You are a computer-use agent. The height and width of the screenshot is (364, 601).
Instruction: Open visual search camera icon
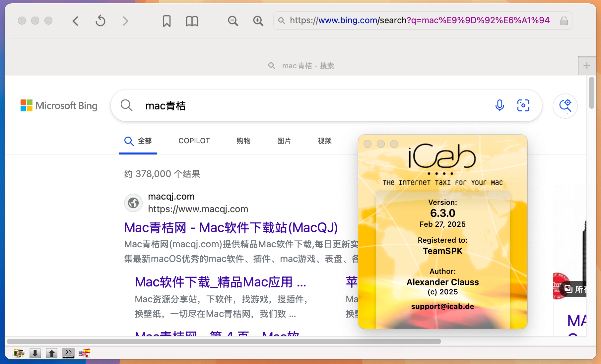click(523, 105)
